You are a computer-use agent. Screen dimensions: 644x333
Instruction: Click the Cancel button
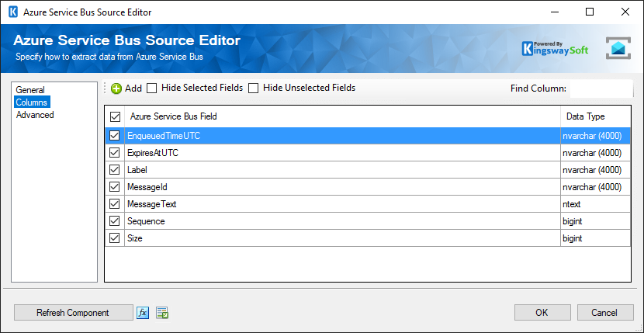pos(604,313)
